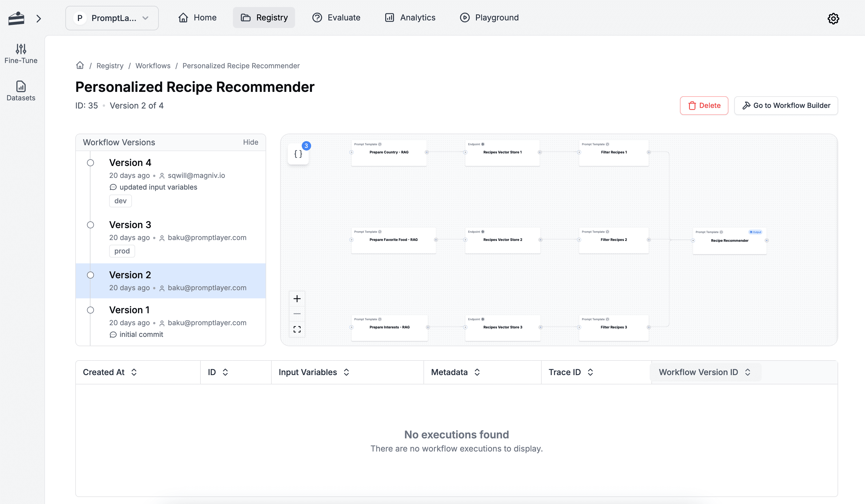Fit workflow graph to view
This screenshot has width=865, height=504.
pos(297,329)
